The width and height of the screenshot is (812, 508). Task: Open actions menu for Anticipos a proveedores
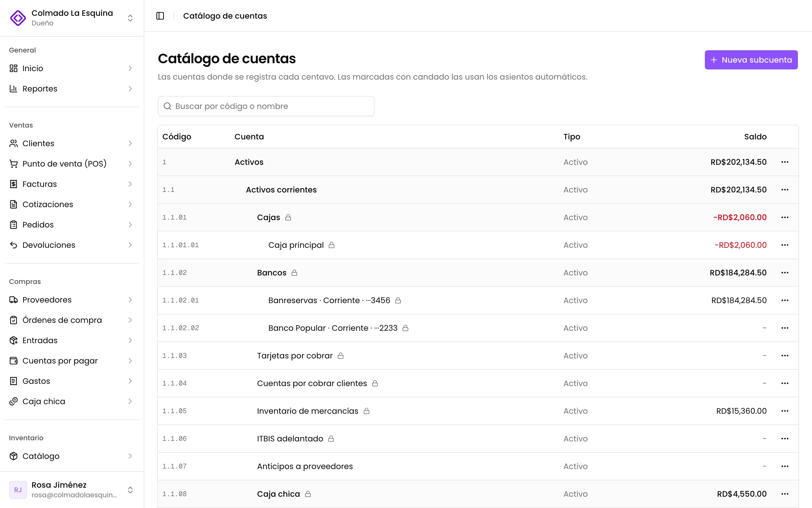(x=784, y=466)
